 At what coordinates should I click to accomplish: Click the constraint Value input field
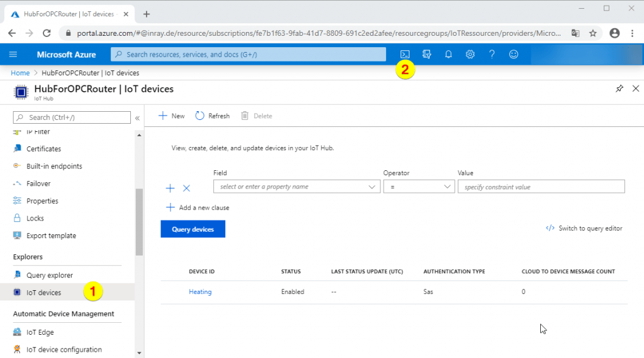pos(541,187)
